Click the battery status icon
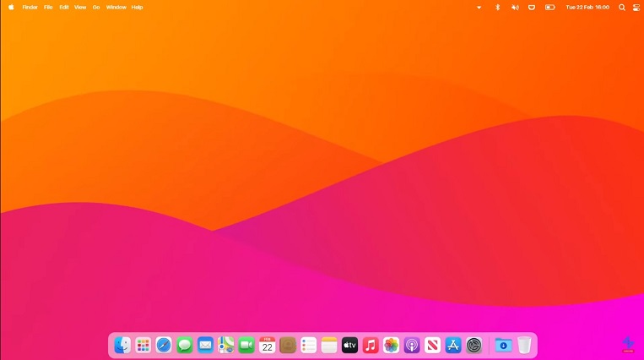The width and height of the screenshot is (644, 360). coord(550,7)
